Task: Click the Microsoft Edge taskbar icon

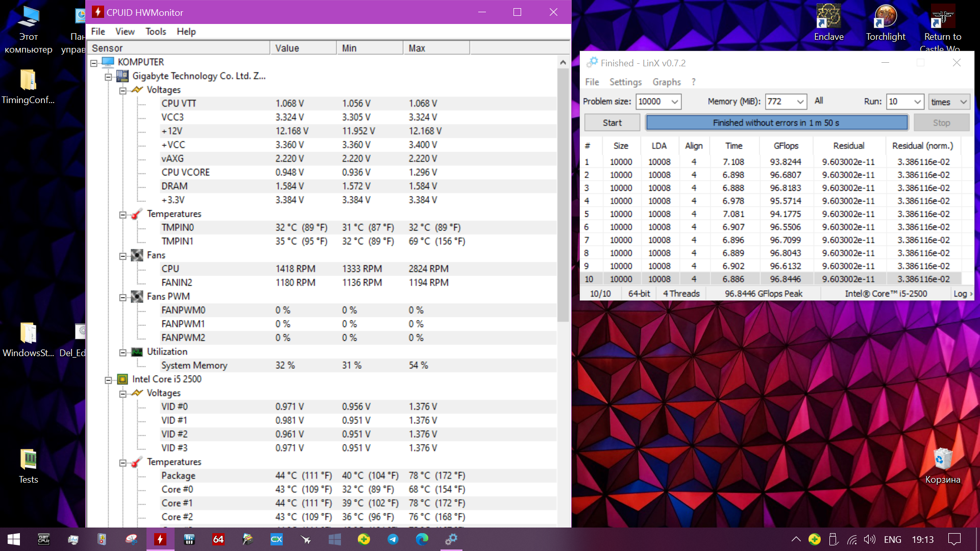Action: [x=422, y=539]
